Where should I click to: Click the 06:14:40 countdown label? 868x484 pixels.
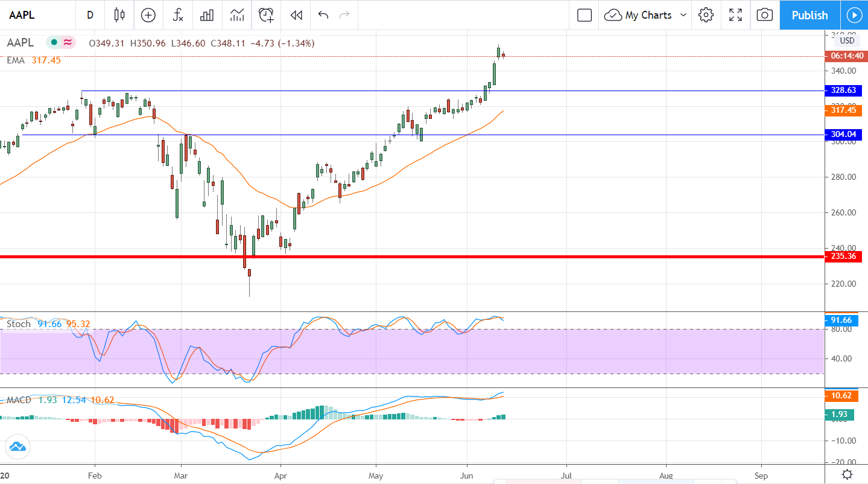click(x=847, y=56)
